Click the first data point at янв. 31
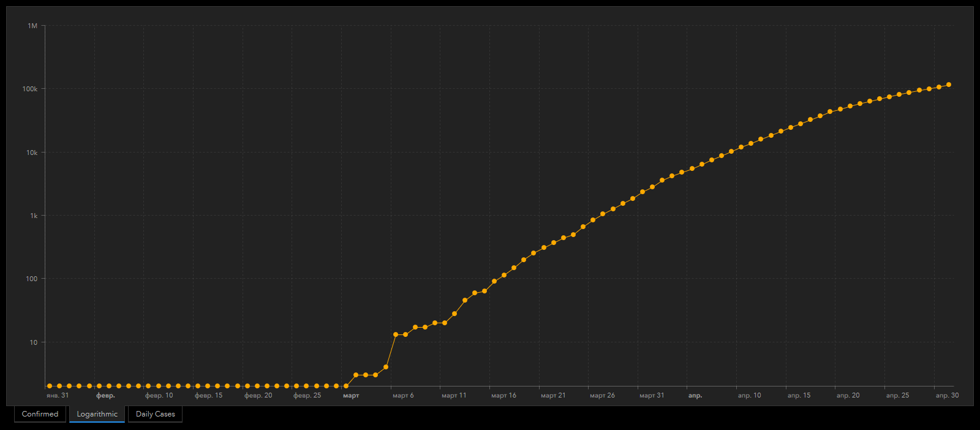This screenshot has height=430, width=980. pyautogui.click(x=50, y=386)
